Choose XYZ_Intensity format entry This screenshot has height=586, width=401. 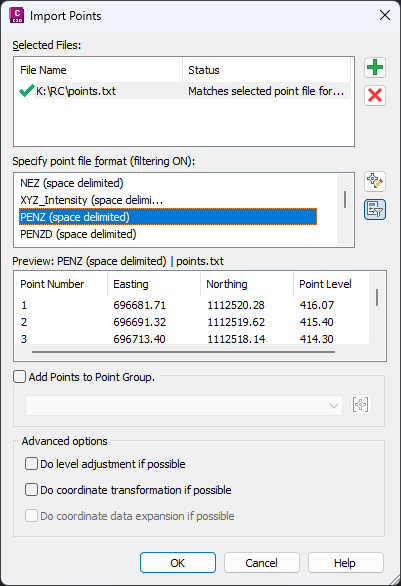(92, 200)
